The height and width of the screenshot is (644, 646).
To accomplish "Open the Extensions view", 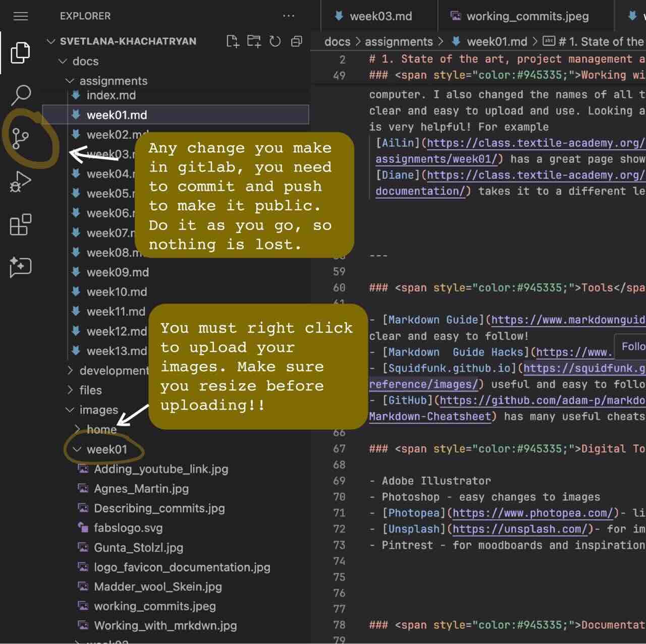I will [20, 225].
